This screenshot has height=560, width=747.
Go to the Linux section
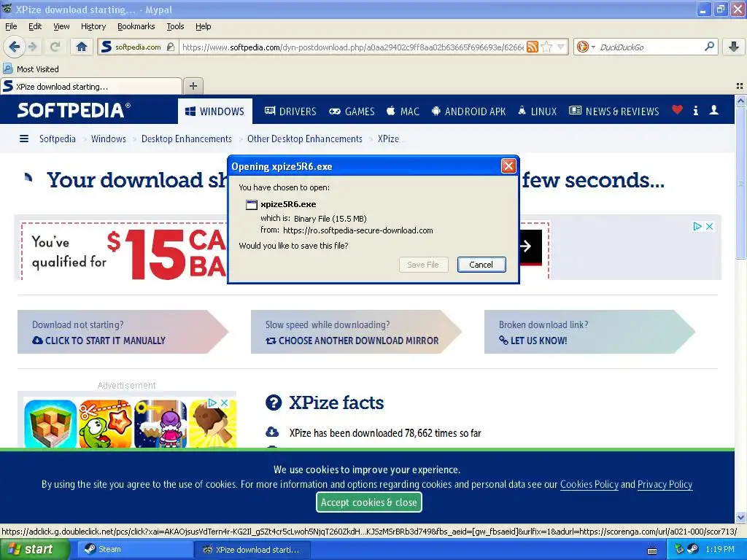point(538,111)
